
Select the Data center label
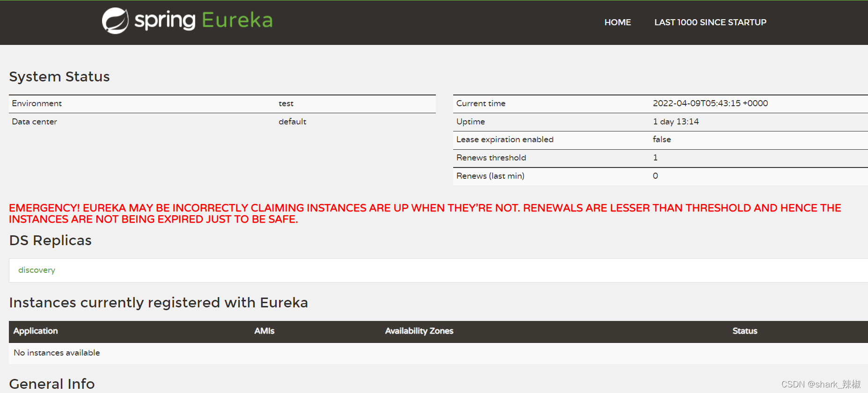pos(35,122)
